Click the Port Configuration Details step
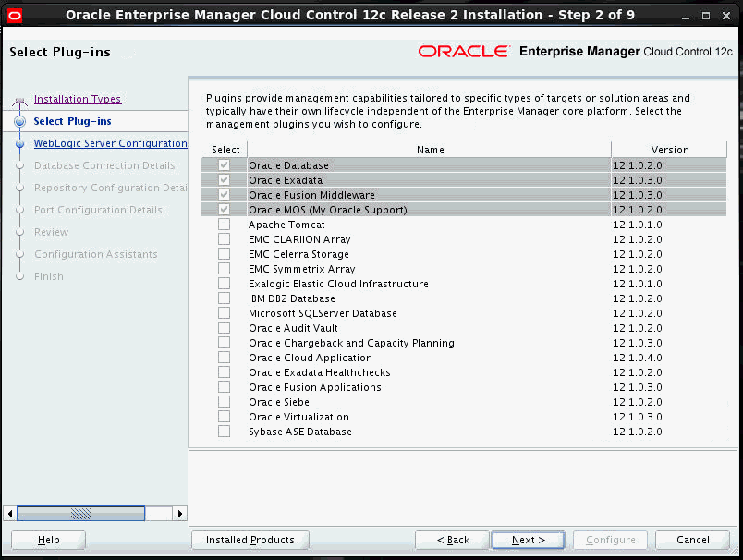 pos(98,210)
